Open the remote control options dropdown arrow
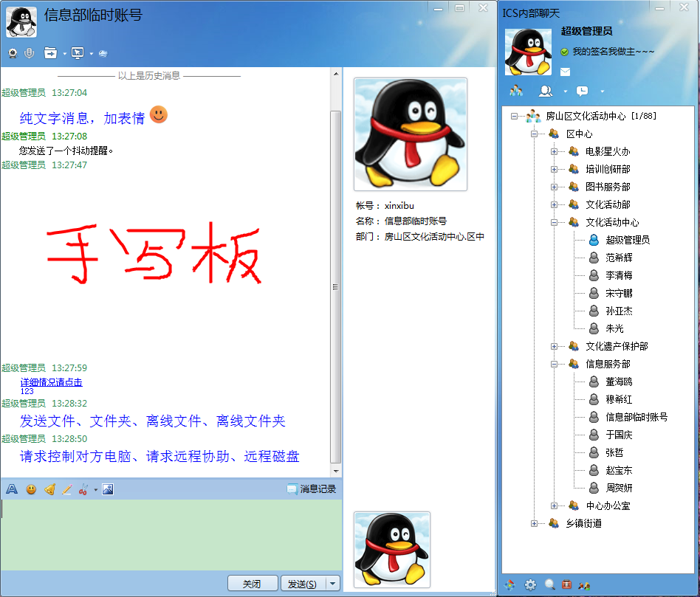Viewport: 700px width, 597px height. point(92,54)
